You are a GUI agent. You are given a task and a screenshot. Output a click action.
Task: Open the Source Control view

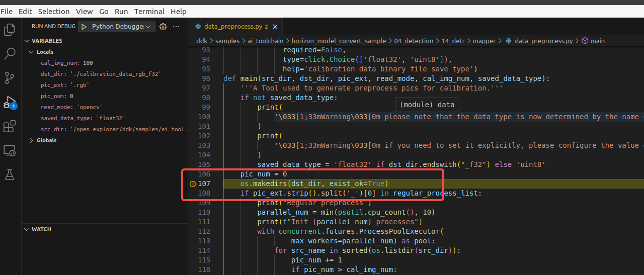(x=9, y=78)
